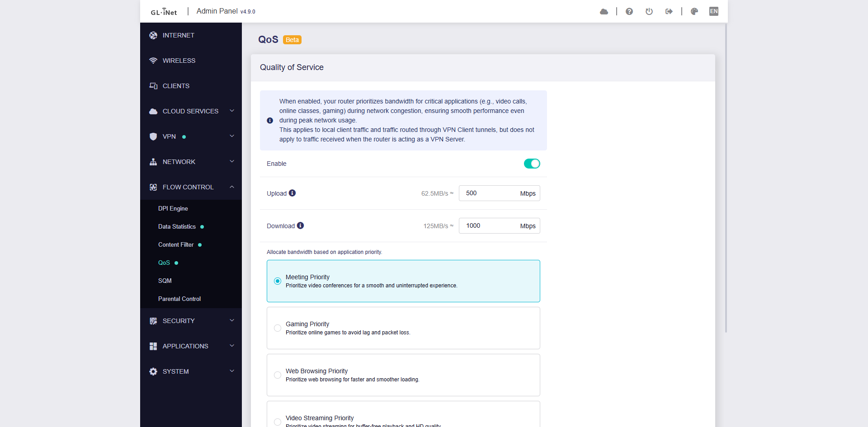The image size is (868, 427).
Task: Open the EN language selector
Action: pyautogui.click(x=714, y=11)
